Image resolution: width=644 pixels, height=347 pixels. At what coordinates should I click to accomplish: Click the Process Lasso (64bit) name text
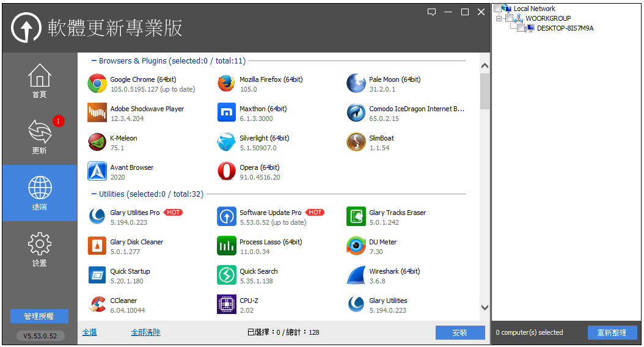tap(271, 242)
